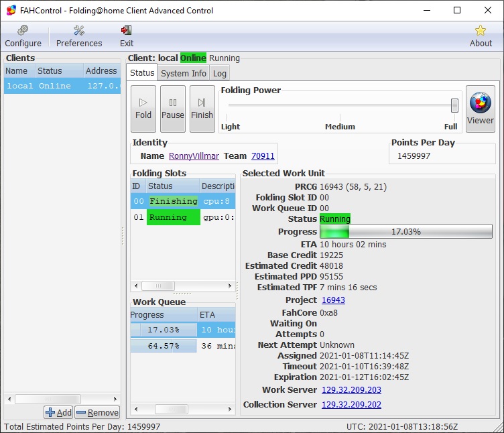
Task: Select work queue row 17.03%
Action: 183,330
